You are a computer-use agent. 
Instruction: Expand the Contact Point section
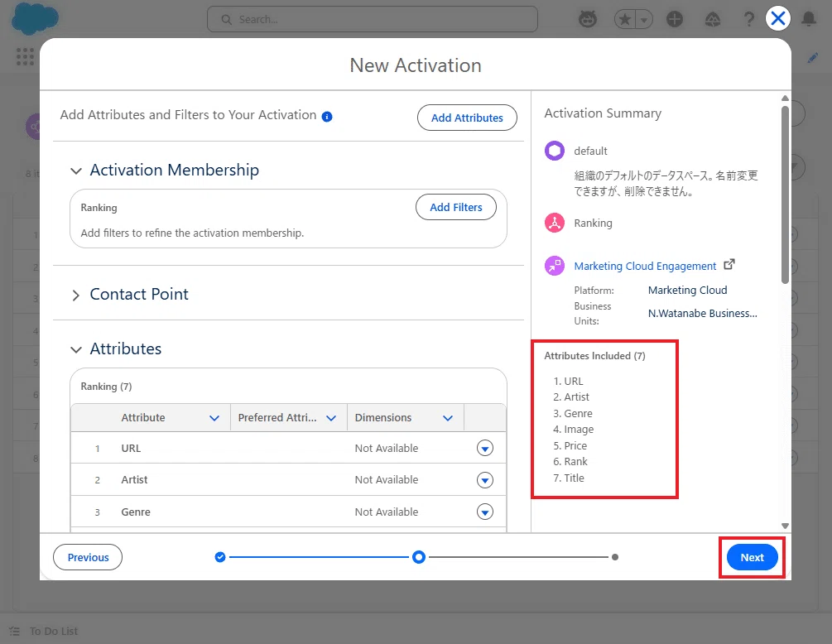point(76,295)
